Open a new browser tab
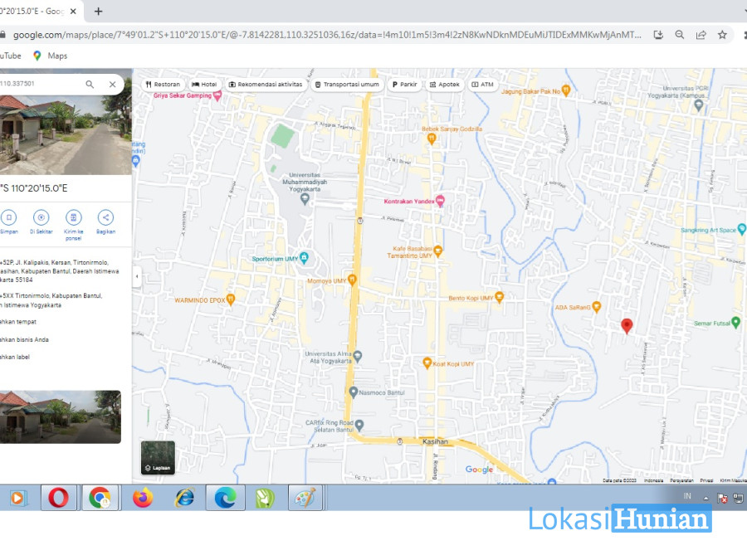The height and width of the screenshot is (560, 747). pos(98,11)
